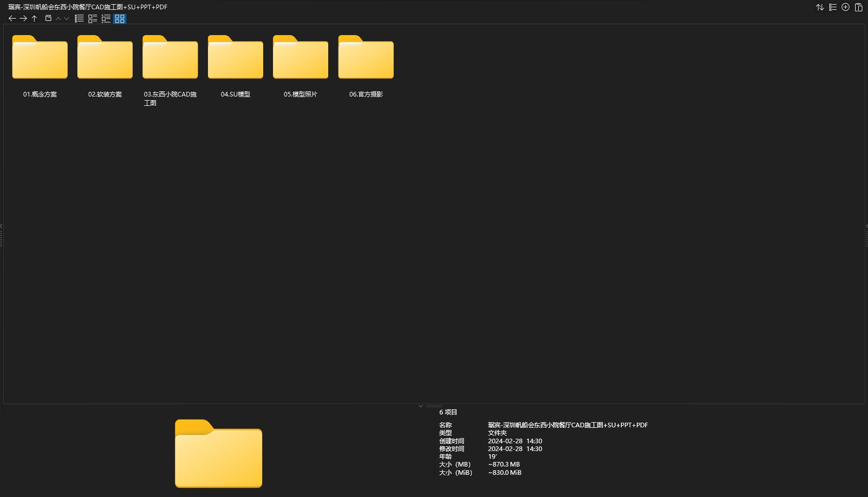Click the right edge panel expander chevron

pos(866,226)
